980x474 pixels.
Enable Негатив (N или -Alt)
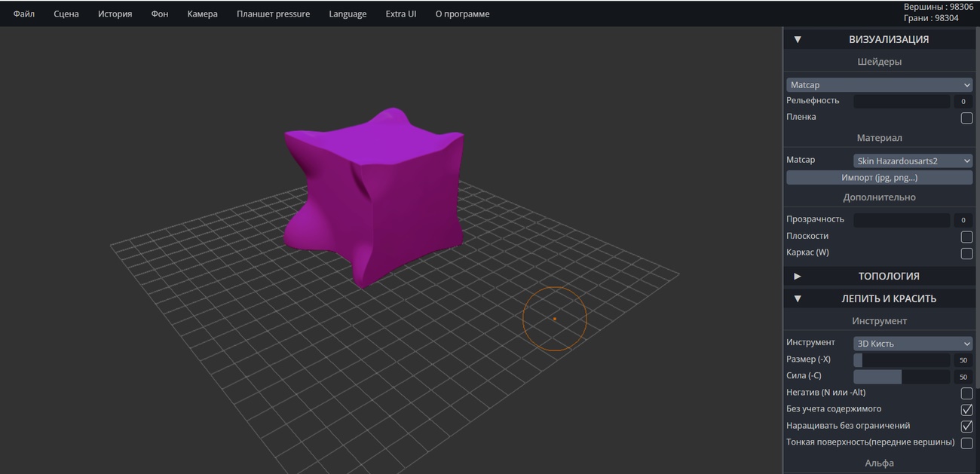[966, 393]
